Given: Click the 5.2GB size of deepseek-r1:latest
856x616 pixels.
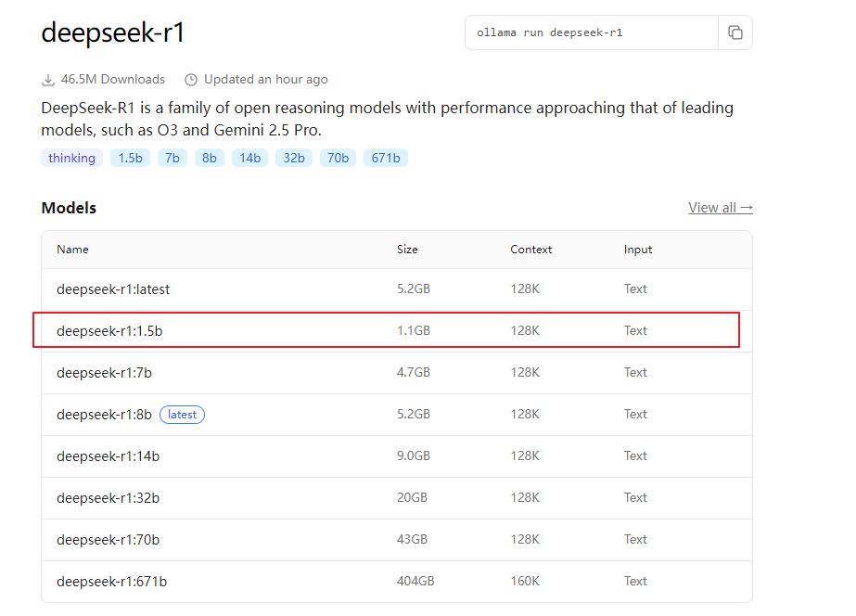Looking at the screenshot, I should 414,289.
